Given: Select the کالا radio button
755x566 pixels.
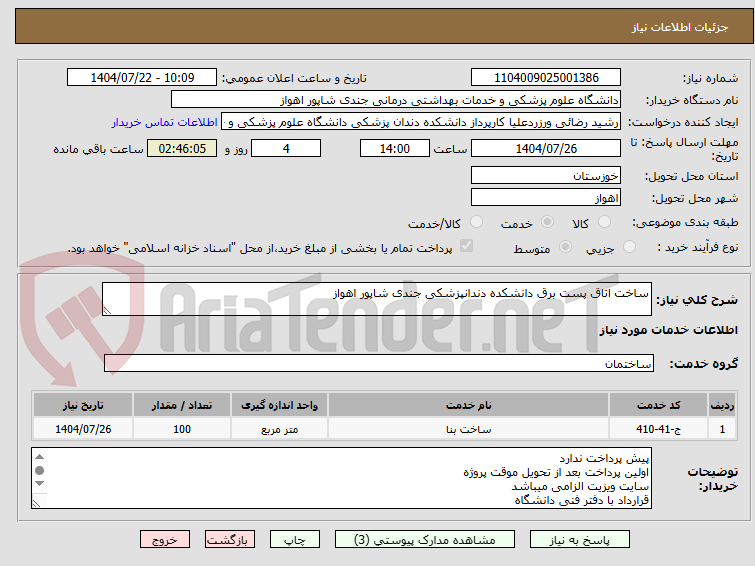Looking at the screenshot, I should click(604, 222).
